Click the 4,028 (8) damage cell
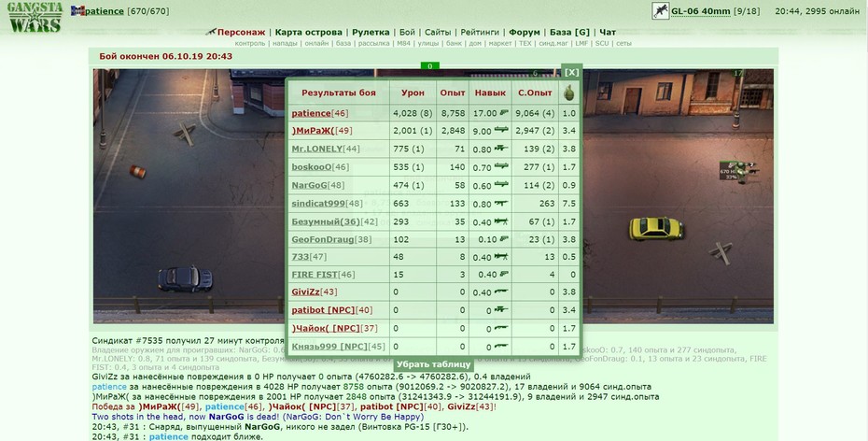Image resolution: width=868 pixels, height=441 pixels. (413, 113)
